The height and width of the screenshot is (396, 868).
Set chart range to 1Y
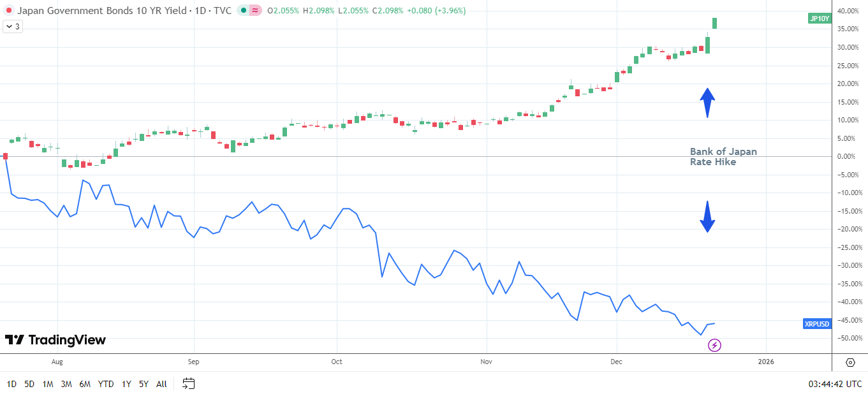point(126,384)
